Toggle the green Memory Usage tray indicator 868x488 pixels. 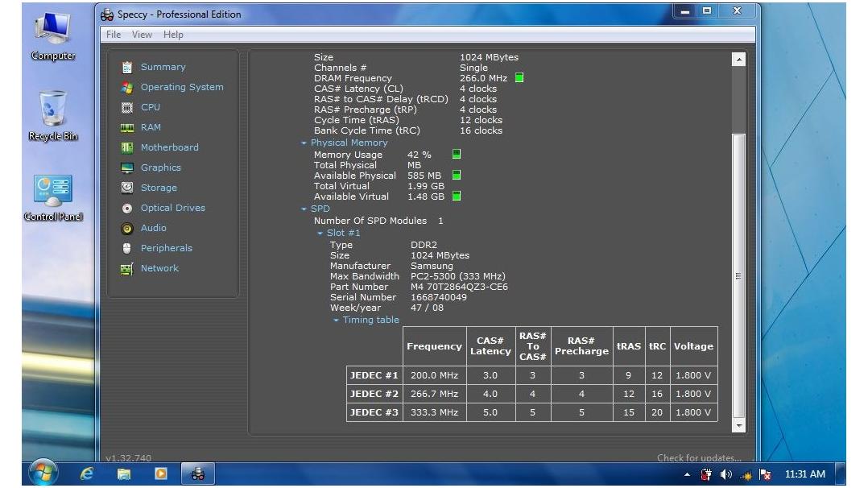tap(457, 154)
